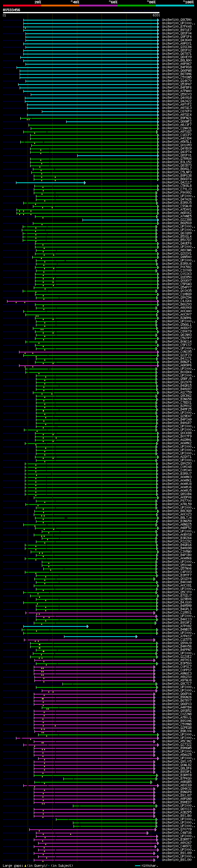Click the label UniRef100_Q60EY9
This screenshot has width=197, height=868.
177,57
